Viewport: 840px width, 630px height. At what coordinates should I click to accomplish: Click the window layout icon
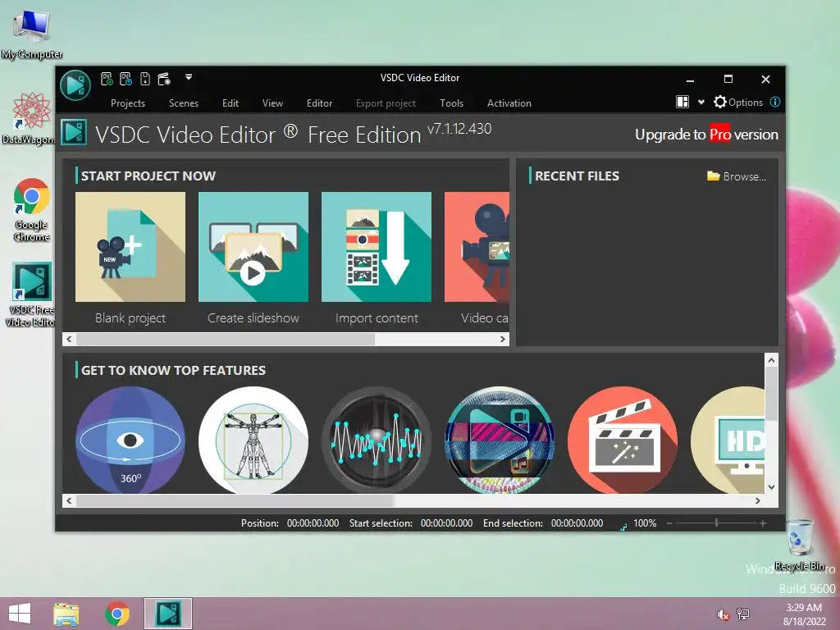coord(682,102)
